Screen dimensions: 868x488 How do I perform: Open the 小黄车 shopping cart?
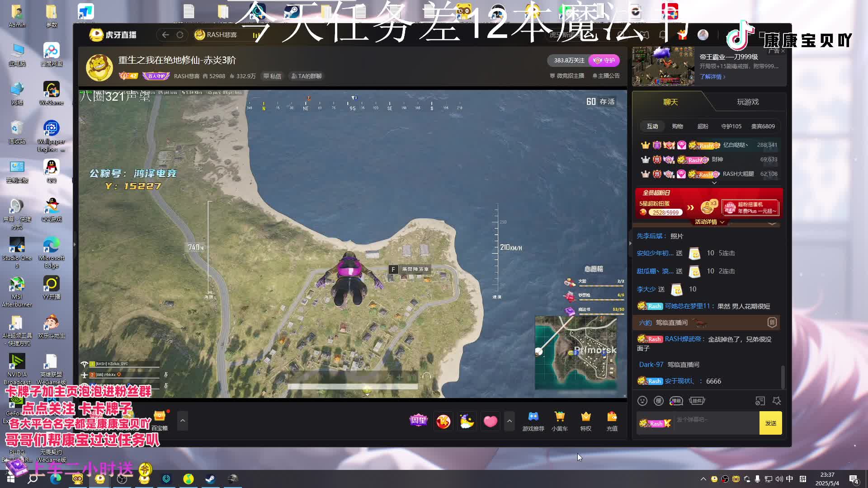tap(560, 421)
